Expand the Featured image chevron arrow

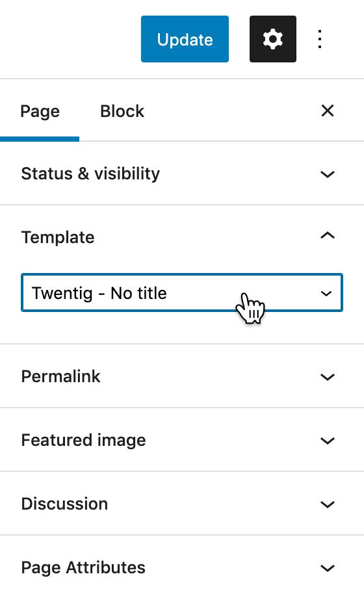click(x=328, y=441)
